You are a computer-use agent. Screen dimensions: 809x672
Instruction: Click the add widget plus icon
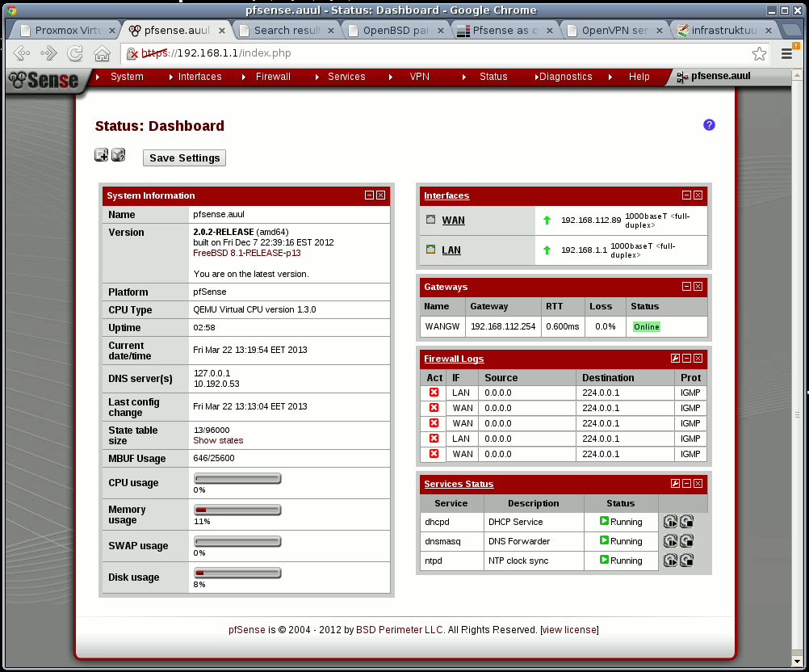pyautogui.click(x=101, y=155)
